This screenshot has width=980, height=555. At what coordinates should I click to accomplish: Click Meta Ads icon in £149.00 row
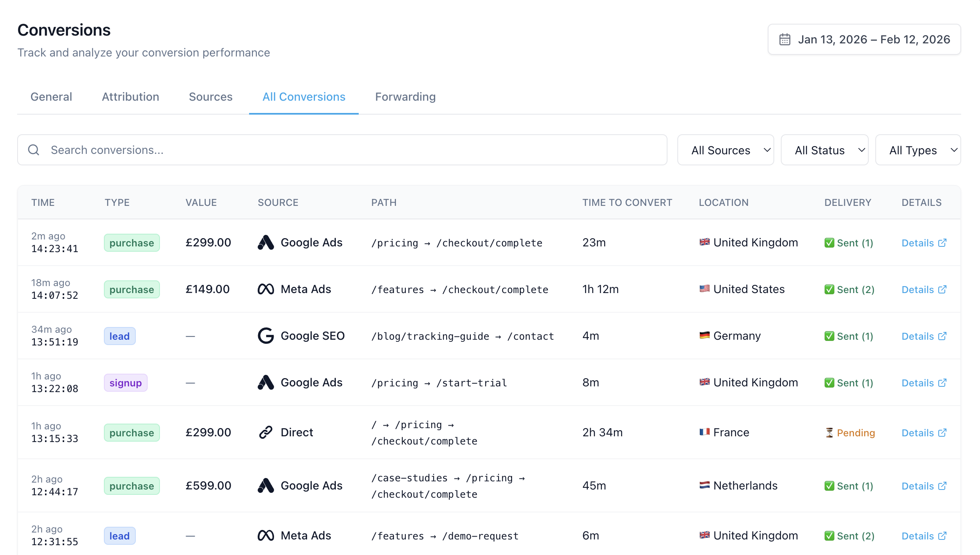[266, 289]
